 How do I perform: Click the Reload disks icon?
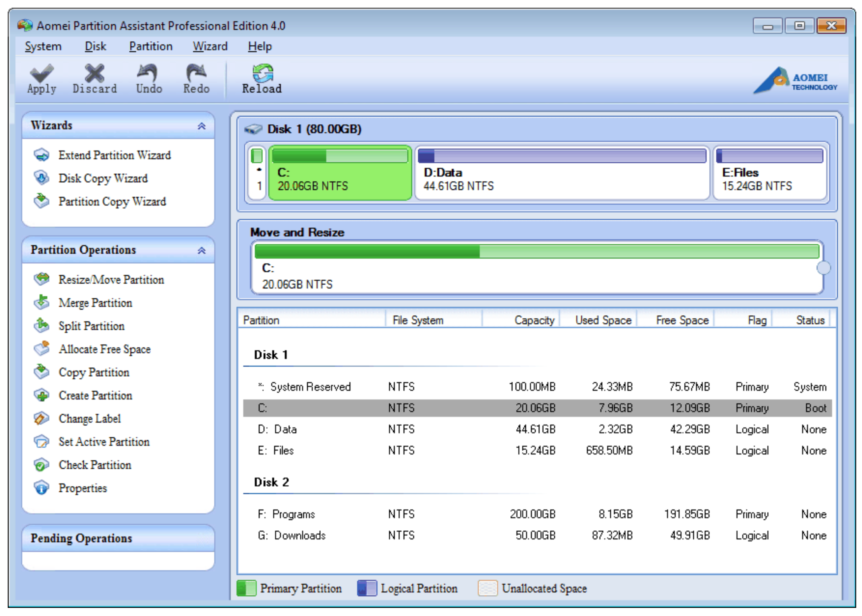[x=262, y=73]
